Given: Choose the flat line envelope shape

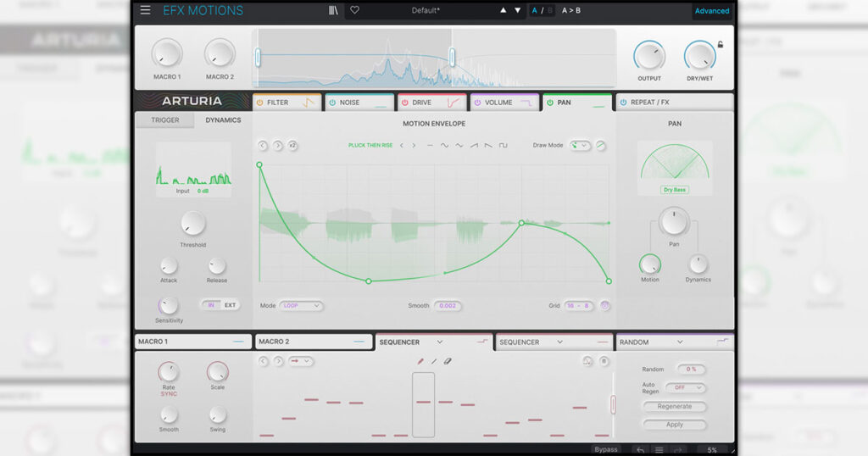Looking at the screenshot, I should tap(430, 146).
